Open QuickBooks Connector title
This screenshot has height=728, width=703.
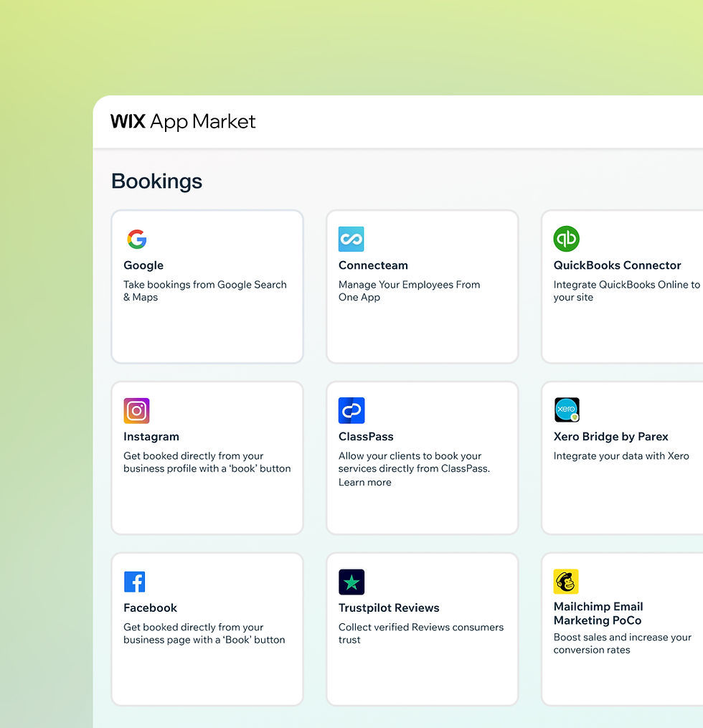[x=617, y=265]
